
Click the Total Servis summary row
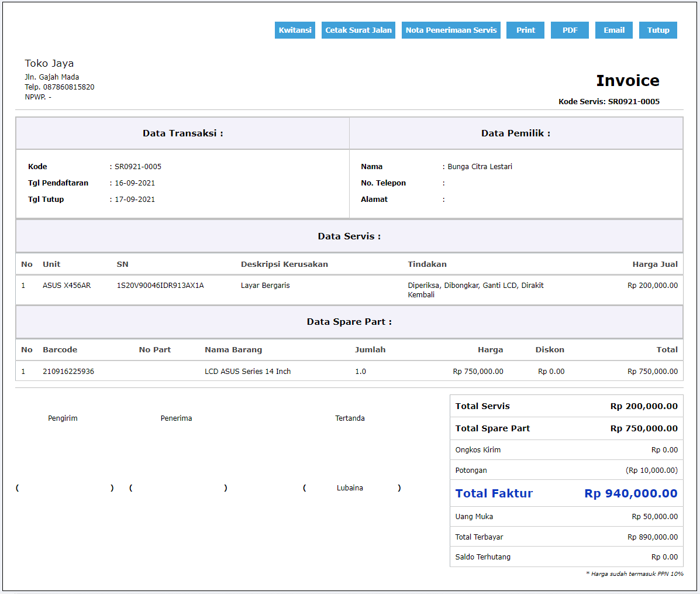[567, 406]
